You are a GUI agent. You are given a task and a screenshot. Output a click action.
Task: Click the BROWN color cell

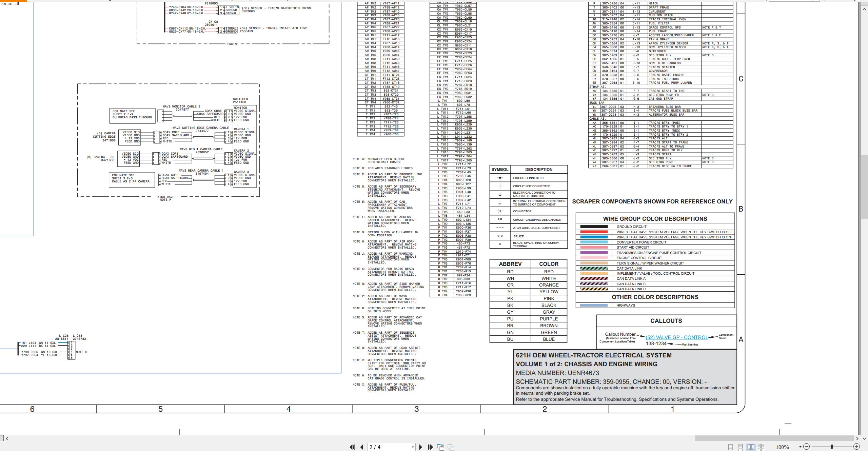[x=549, y=326]
